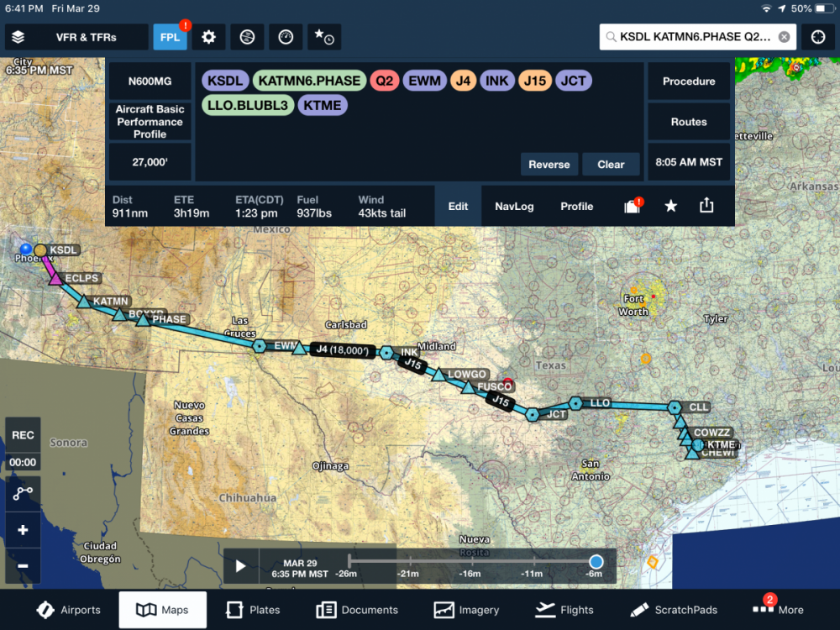Open the VFR & TFRs layer dropdown

(76, 37)
